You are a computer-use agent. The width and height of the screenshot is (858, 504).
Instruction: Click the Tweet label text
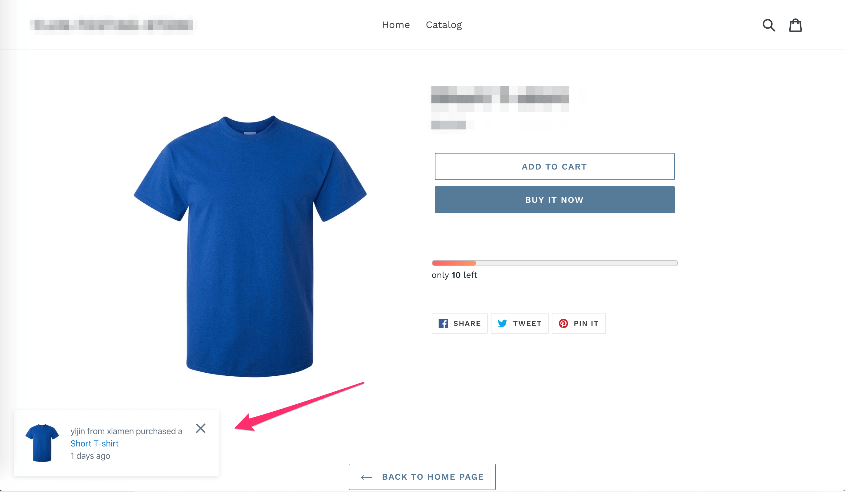click(x=527, y=323)
